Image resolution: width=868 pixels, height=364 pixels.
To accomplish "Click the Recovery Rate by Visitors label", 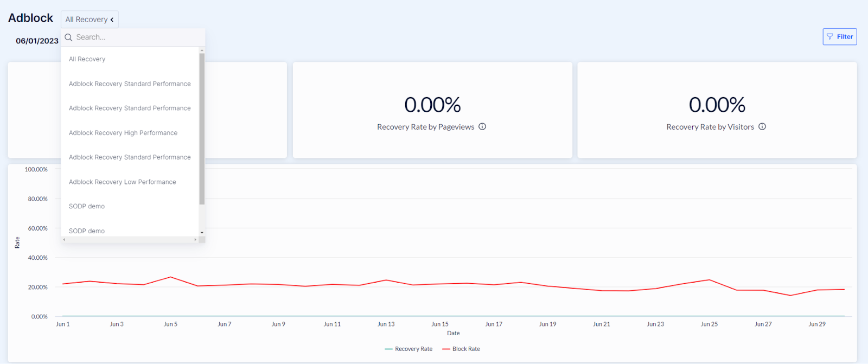I will point(710,127).
